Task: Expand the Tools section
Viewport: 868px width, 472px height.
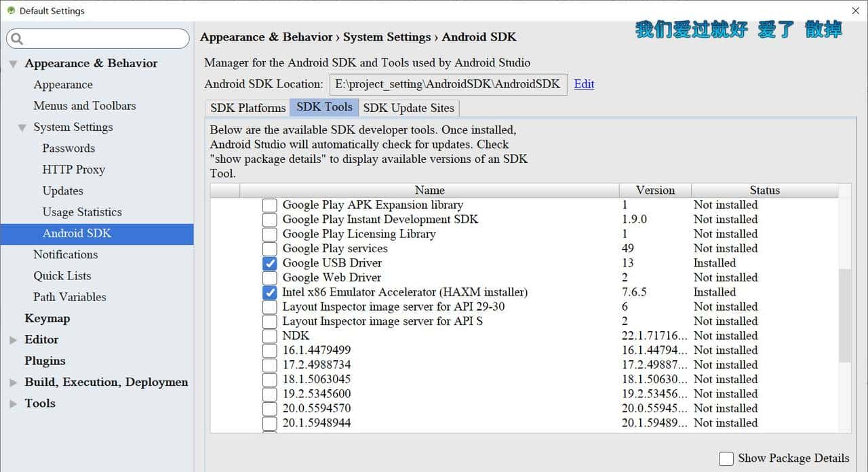Action: [x=12, y=404]
